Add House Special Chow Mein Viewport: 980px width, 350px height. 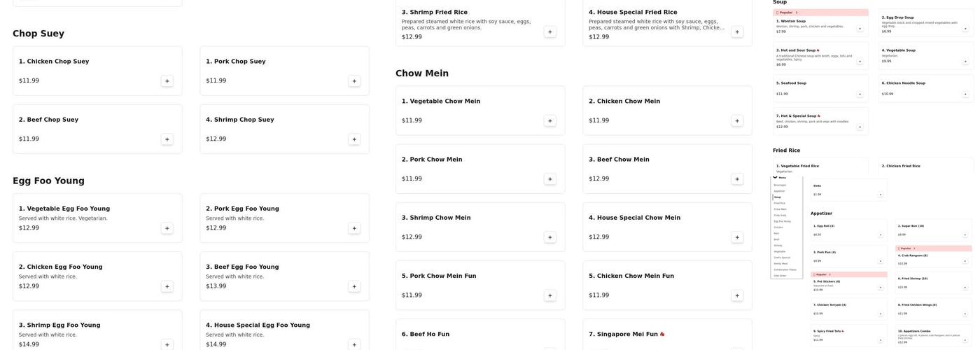tap(737, 237)
